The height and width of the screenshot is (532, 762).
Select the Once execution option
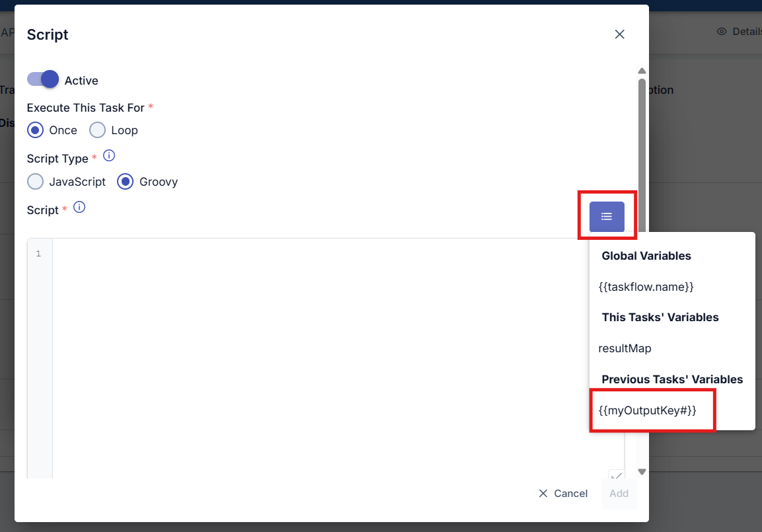coord(35,130)
